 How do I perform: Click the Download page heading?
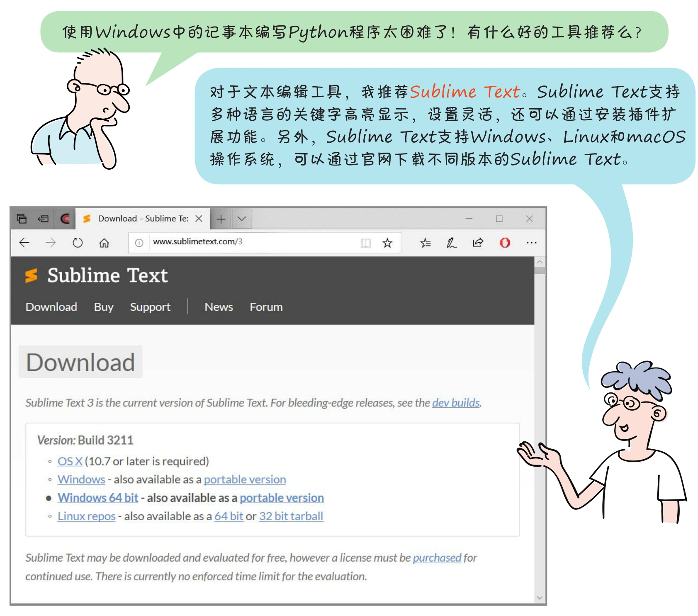coord(80,362)
